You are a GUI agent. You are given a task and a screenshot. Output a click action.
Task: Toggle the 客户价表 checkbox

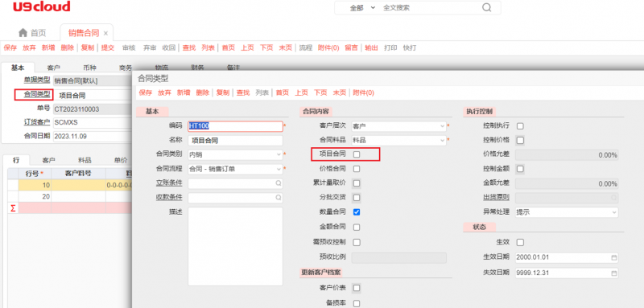[357, 288]
